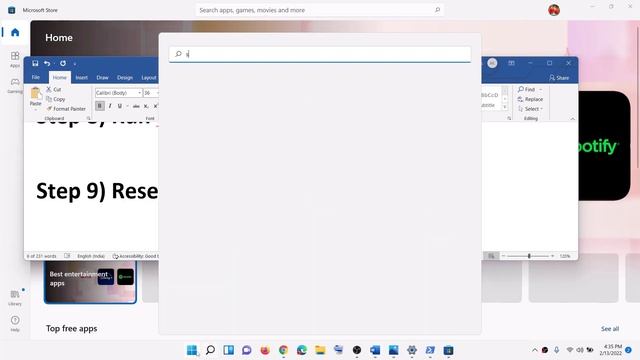The width and height of the screenshot is (640, 360).
Task: Open the Best entertainment apps card
Action: (x=90, y=282)
